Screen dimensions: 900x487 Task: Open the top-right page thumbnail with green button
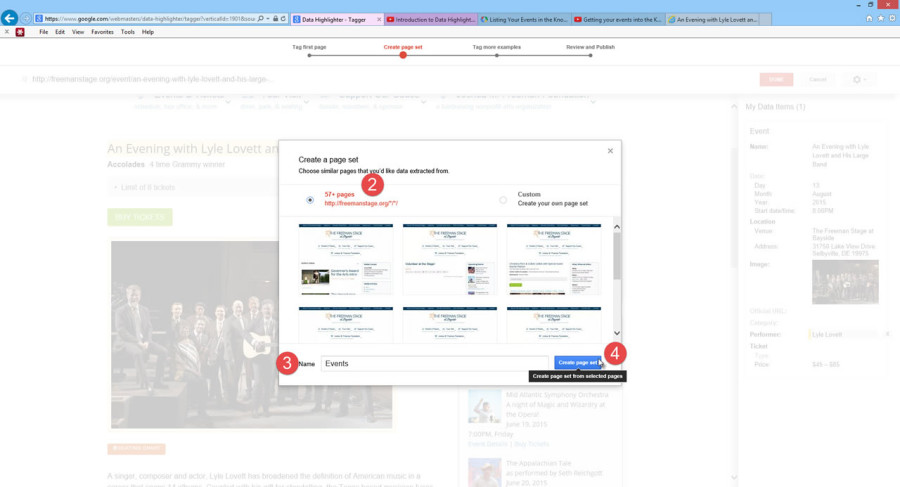[554, 259]
